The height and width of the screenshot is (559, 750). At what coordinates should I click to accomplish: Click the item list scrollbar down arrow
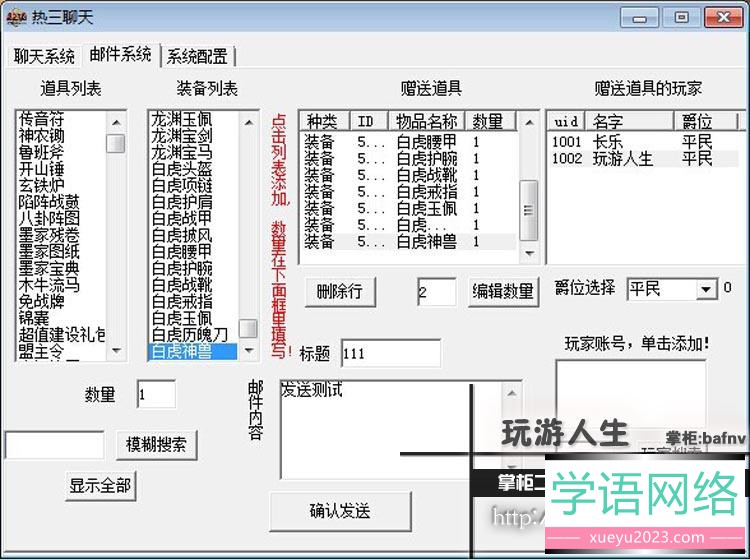[x=117, y=353]
